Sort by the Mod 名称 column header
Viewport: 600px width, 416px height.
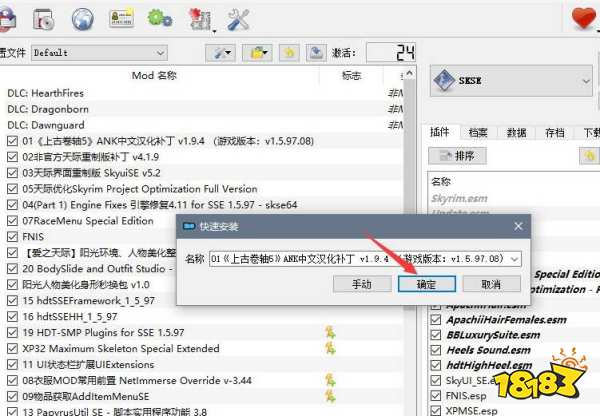tap(154, 75)
